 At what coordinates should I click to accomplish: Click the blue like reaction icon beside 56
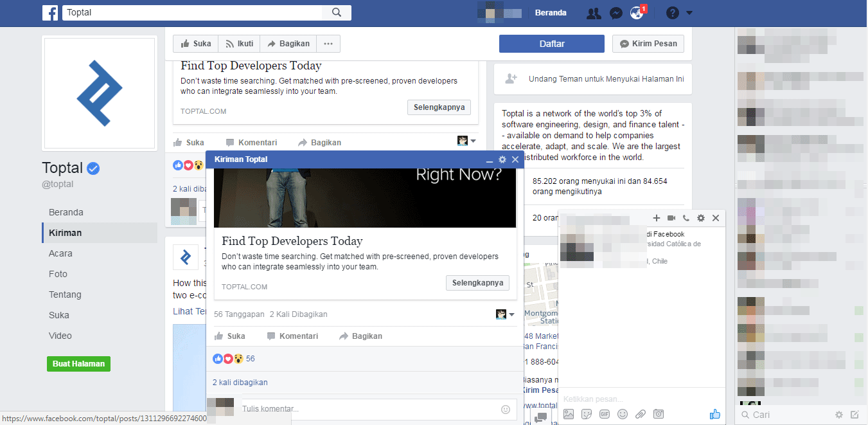[217, 359]
